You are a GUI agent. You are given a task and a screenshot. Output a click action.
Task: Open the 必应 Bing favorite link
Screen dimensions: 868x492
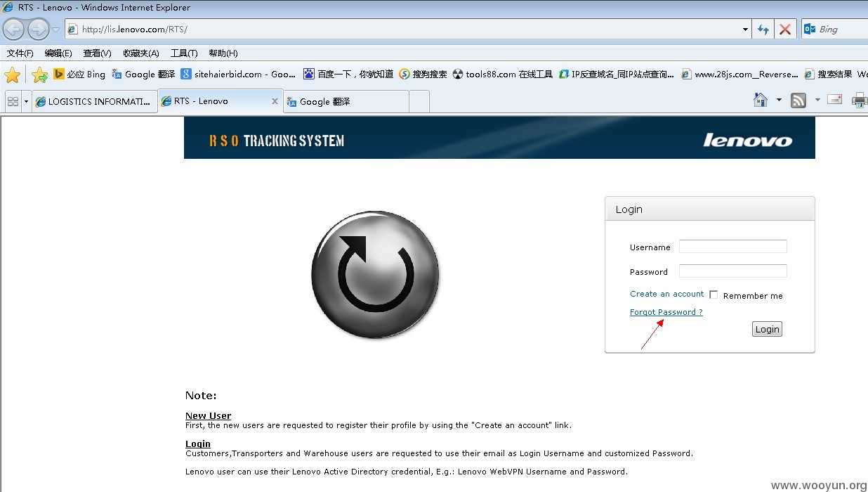(79, 74)
